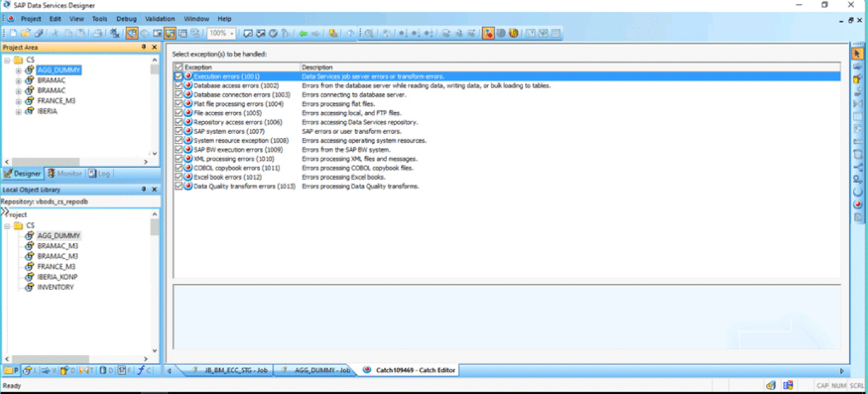Toggle the SAP system errors (1007) checkbox
This screenshot has width=868, height=394.
(179, 132)
